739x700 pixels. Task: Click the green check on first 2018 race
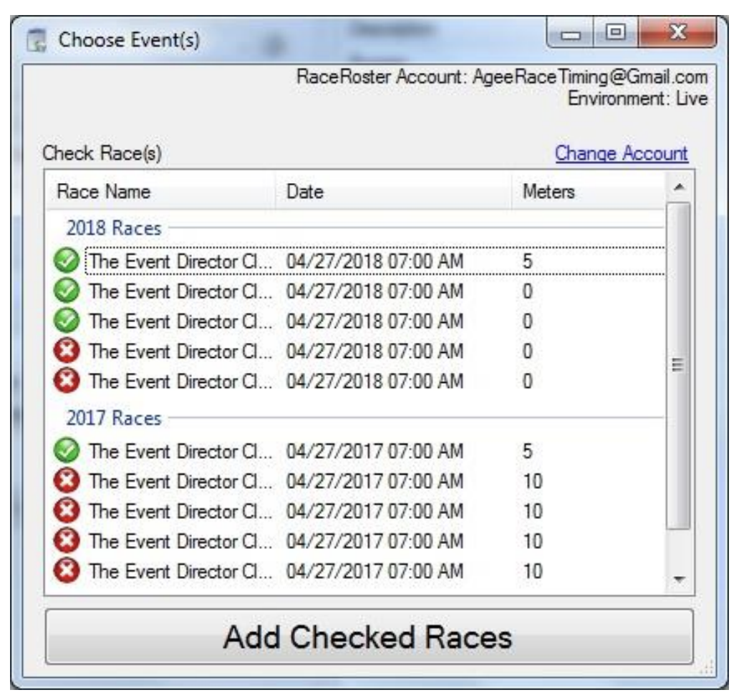(x=66, y=262)
